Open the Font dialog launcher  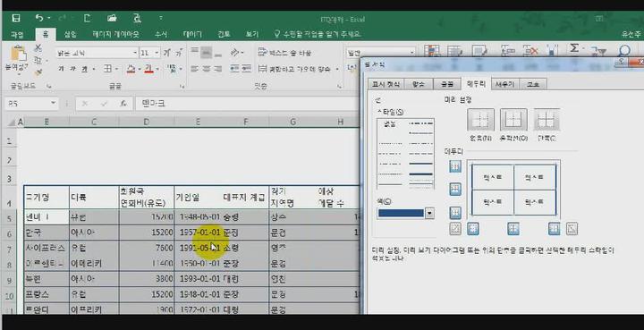[182, 87]
